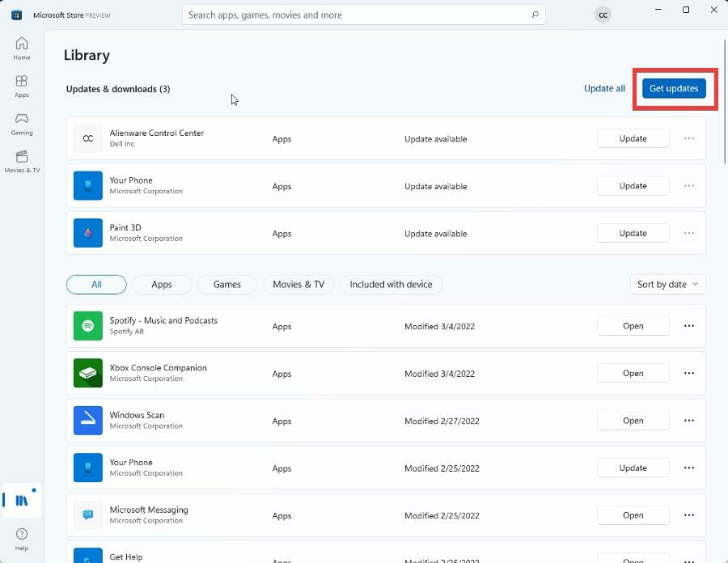Open Microsoft Messaging
Viewport: 728px width, 563px height.
633,515
